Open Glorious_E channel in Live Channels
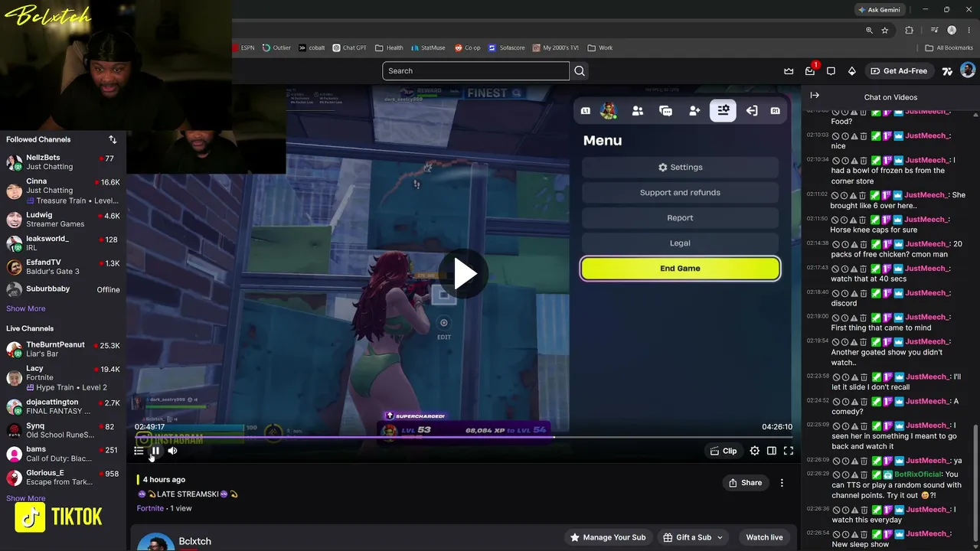Image resolution: width=980 pixels, height=551 pixels. [63, 478]
